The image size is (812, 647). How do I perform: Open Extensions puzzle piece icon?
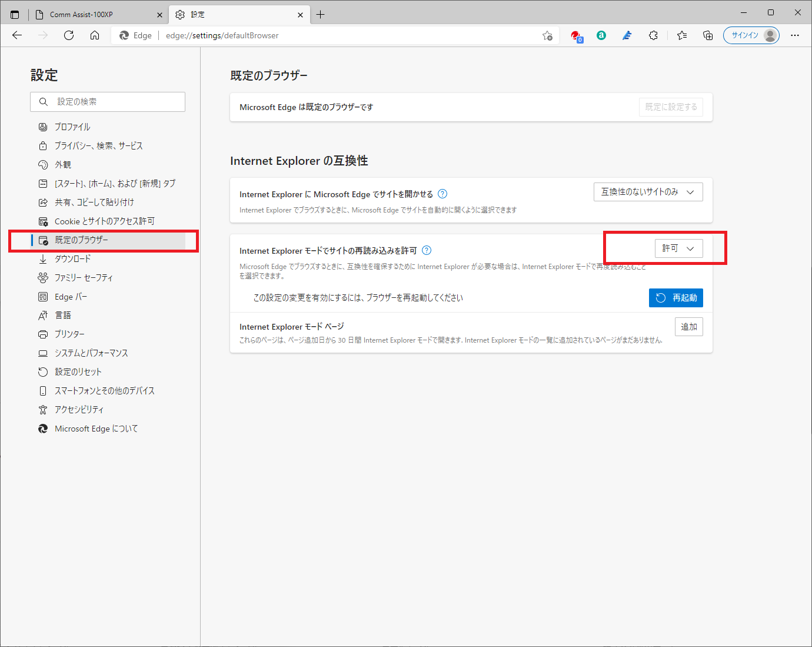pos(653,35)
